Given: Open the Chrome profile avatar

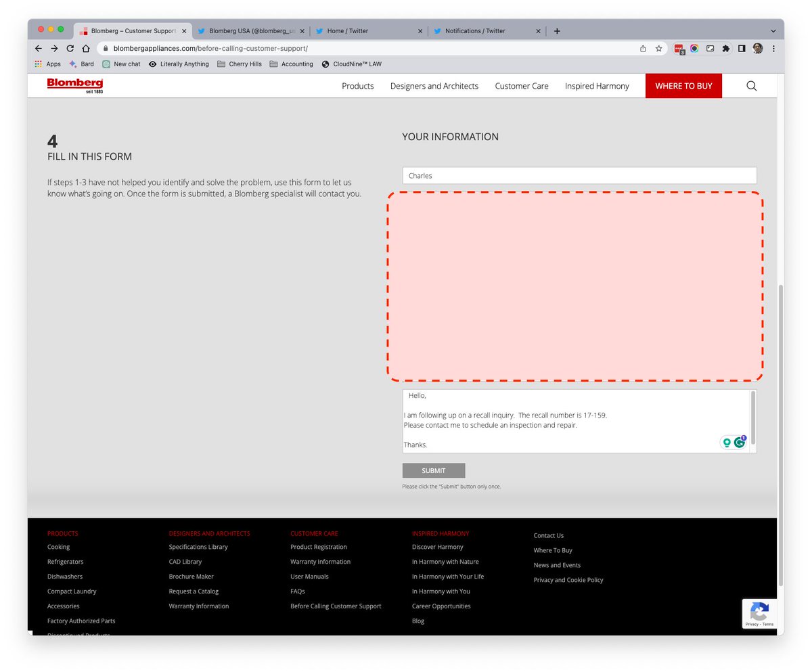Looking at the screenshot, I should point(758,49).
